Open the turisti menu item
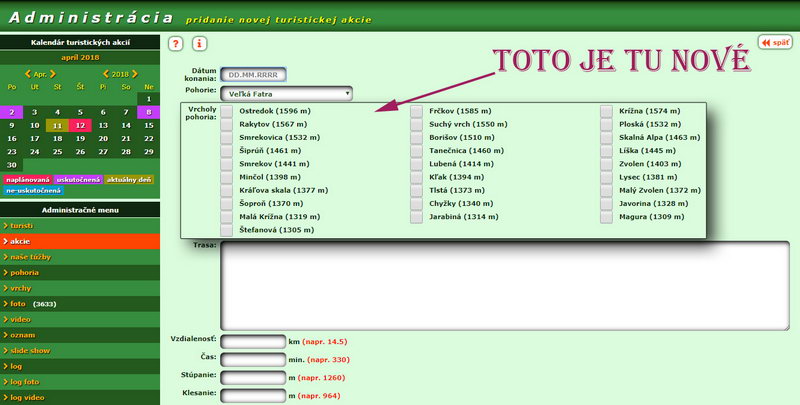The width and height of the screenshot is (800, 405). pyautogui.click(x=80, y=225)
